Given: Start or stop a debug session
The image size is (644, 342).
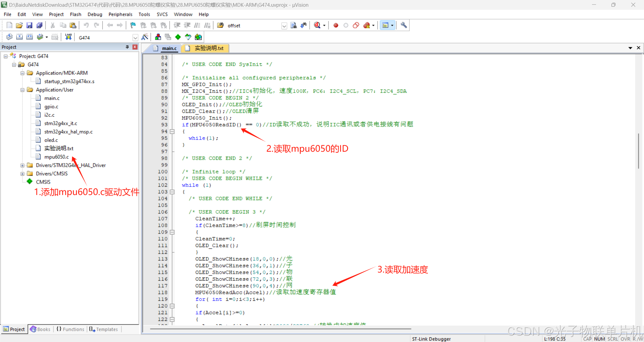Looking at the screenshot, I should click(x=317, y=25).
